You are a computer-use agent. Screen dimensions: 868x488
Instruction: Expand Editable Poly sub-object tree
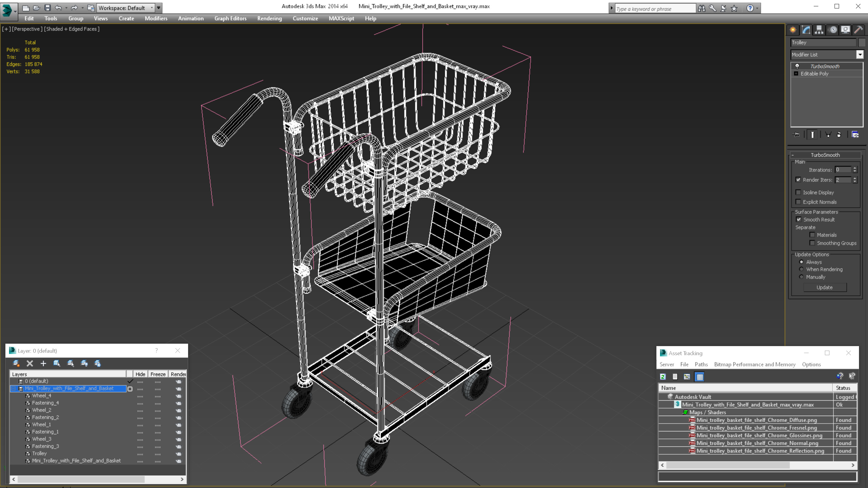(796, 74)
